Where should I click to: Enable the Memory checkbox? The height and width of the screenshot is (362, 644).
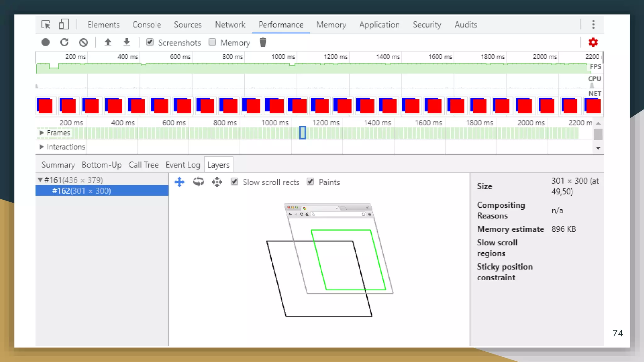[x=213, y=42]
